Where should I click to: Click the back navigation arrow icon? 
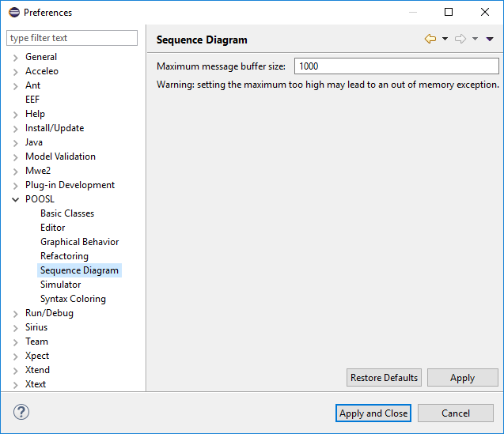point(430,40)
